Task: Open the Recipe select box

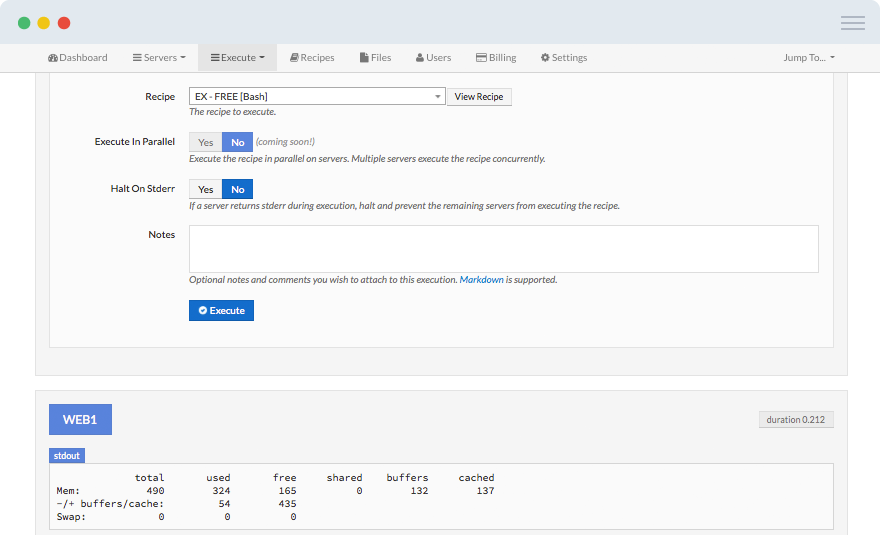Action: (x=317, y=96)
